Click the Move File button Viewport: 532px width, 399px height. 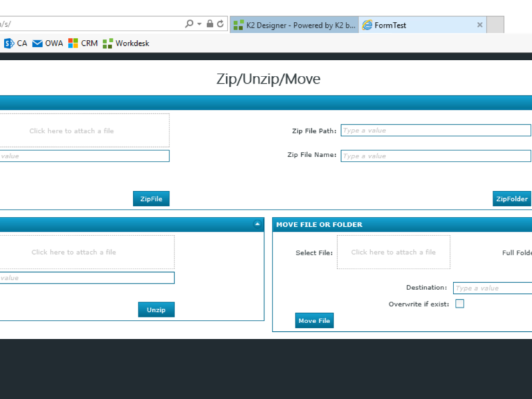coord(314,321)
